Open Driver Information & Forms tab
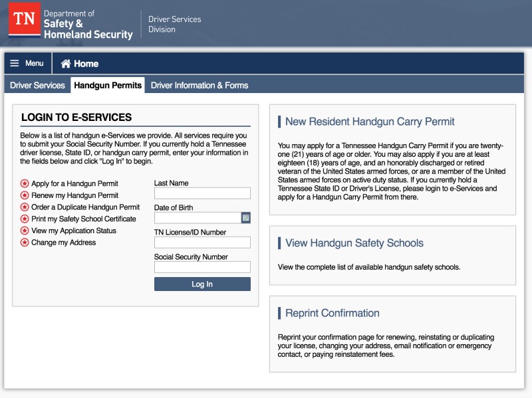This screenshot has width=532, height=398. [x=199, y=85]
